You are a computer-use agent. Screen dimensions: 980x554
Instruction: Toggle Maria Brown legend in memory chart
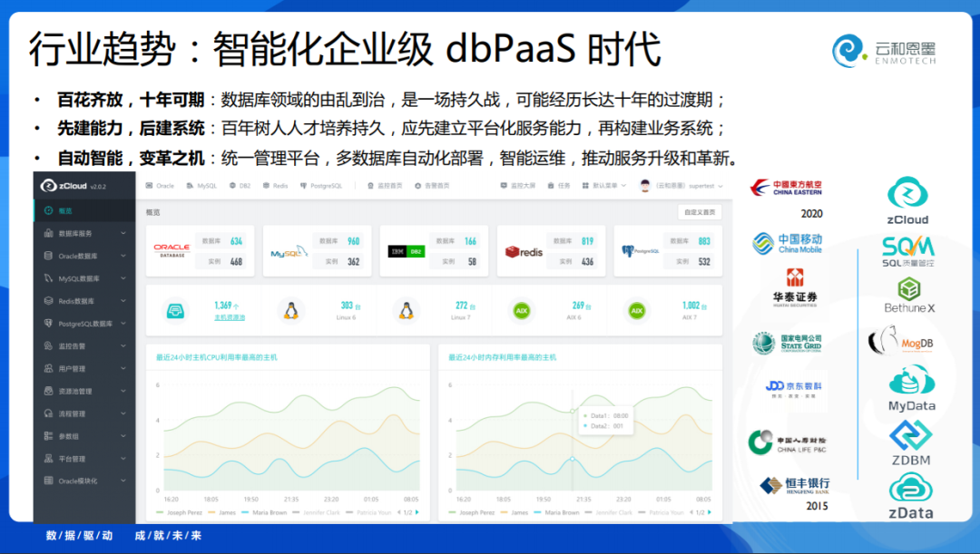(x=555, y=512)
